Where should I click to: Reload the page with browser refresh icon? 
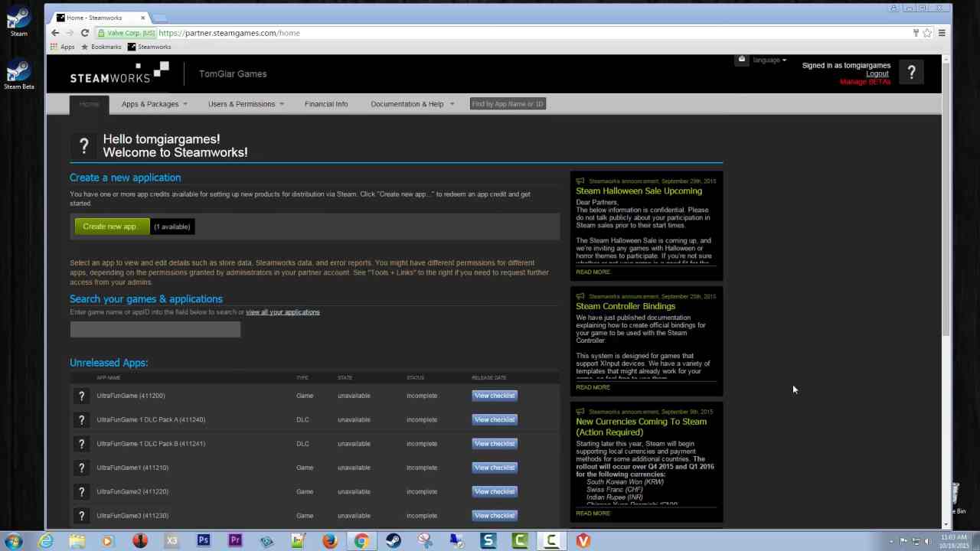pos(85,33)
